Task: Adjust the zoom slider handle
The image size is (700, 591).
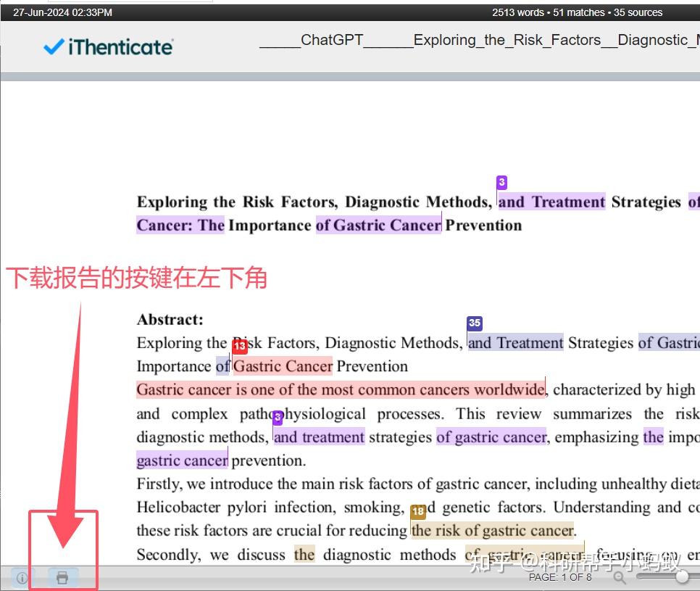Action: click(682, 576)
